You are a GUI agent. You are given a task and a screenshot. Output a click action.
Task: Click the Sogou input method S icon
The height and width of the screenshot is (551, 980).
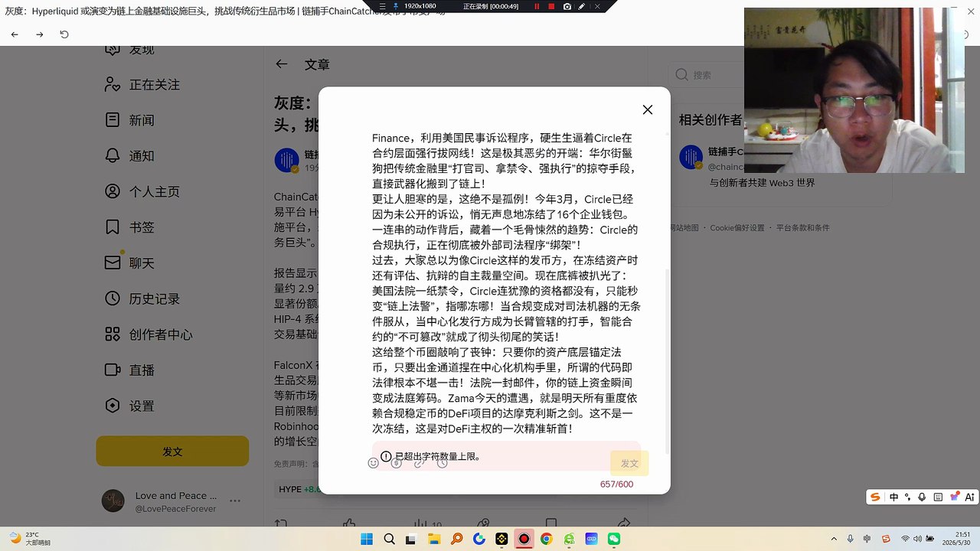[875, 497]
